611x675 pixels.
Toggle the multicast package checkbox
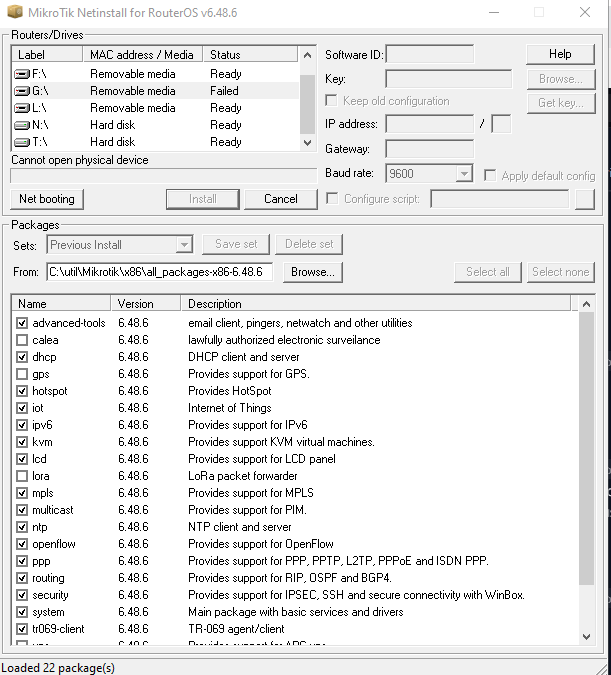pyautogui.click(x=22, y=510)
